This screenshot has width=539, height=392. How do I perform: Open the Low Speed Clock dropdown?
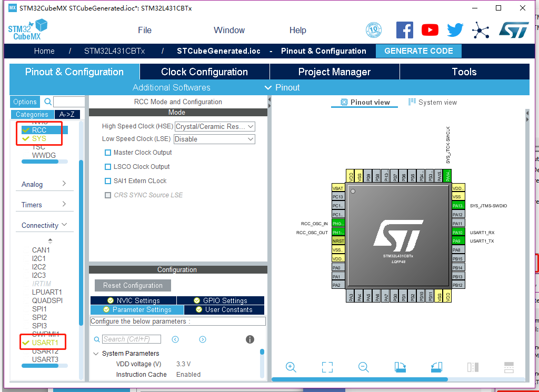pyautogui.click(x=249, y=139)
